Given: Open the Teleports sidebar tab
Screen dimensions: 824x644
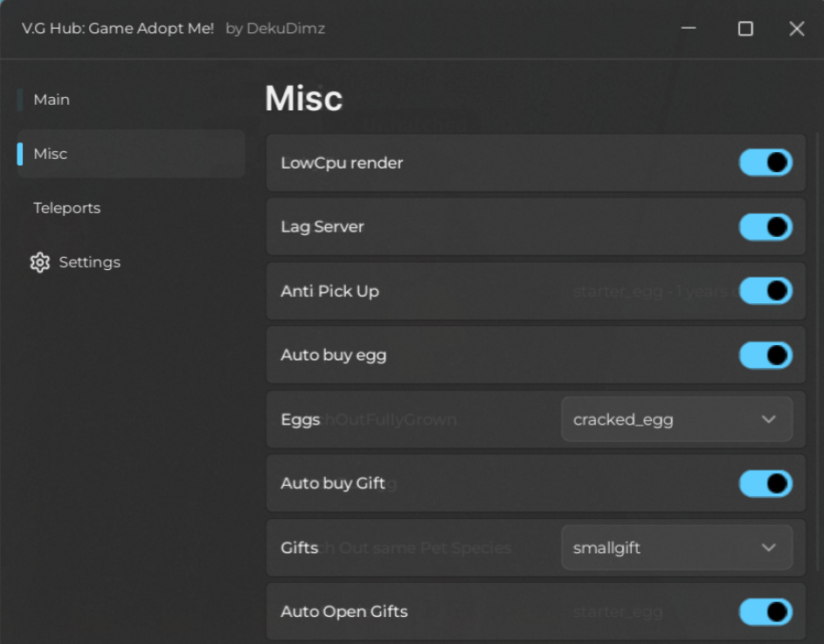Looking at the screenshot, I should [x=131, y=208].
